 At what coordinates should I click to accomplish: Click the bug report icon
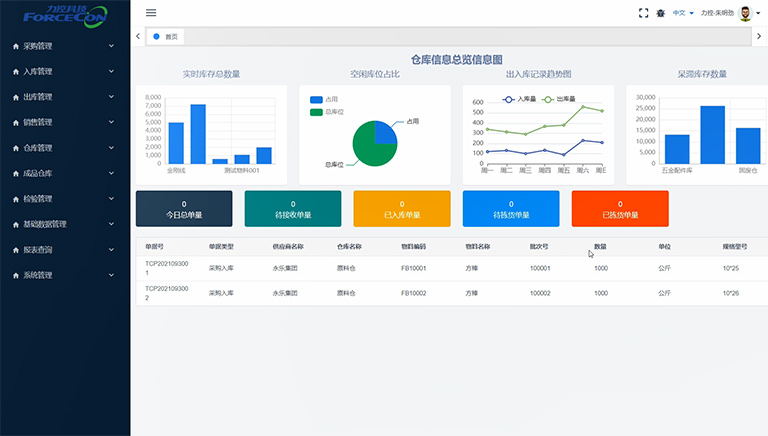coord(660,13)
